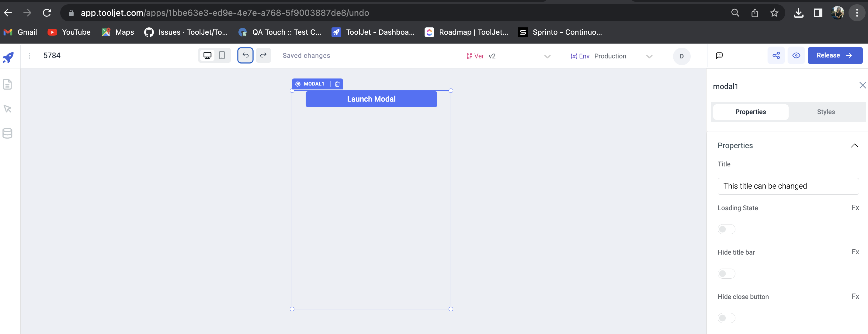Click the redo arrow button
This screenshot has height=334, width=868.
[263, 55]
